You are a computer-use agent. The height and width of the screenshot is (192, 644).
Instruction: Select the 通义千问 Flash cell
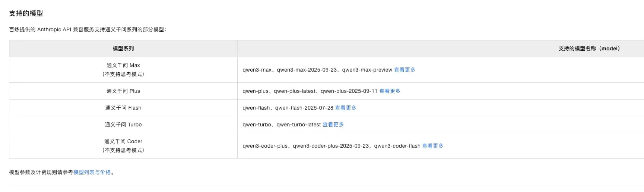point(123,108)
